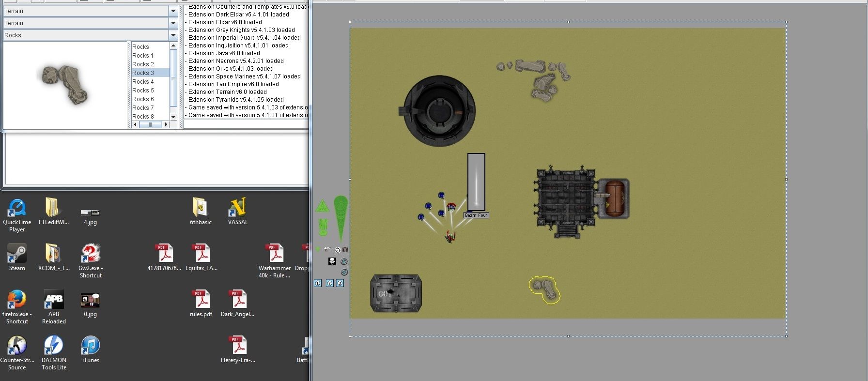The image size is (868, 381).
Task: Select the first plain Rocks list entry
Action: tap(150, 47)
